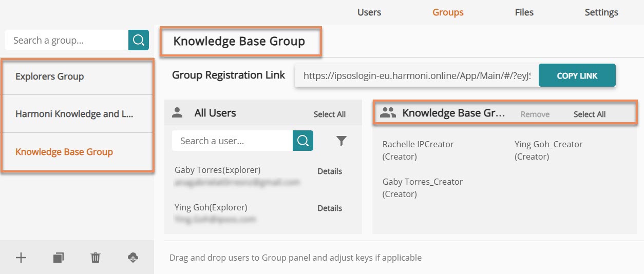Image resolution: width=644 pixels, height=274 pixels.
Task: Select Knowledge Base Group in the sidebar
Action: point(77,152)
